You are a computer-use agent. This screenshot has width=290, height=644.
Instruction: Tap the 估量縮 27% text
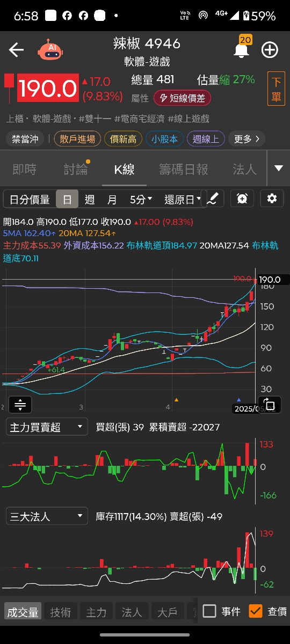pyautogui.click(x=226, y=80)
